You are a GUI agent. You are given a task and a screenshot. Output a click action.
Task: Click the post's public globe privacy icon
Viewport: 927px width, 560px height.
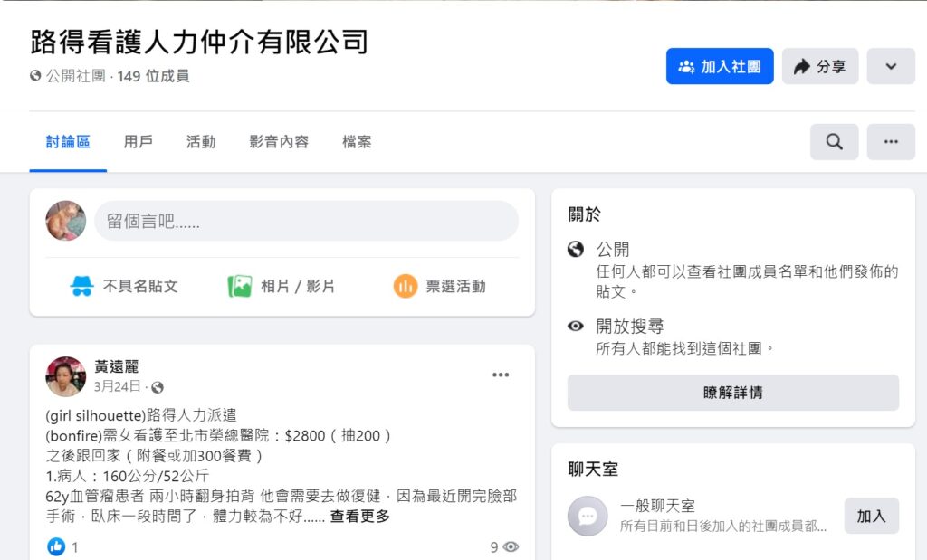click(158, 387)
